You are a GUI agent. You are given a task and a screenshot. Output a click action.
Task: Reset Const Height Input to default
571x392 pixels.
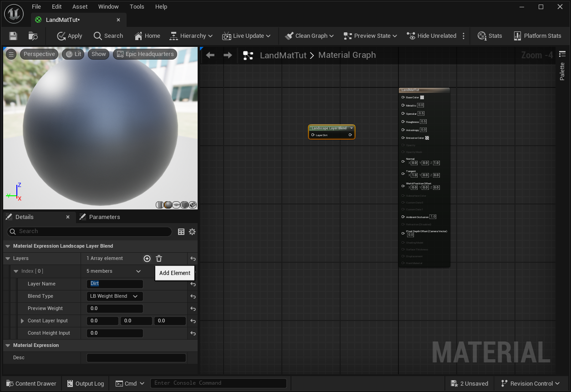coord(193,333)
